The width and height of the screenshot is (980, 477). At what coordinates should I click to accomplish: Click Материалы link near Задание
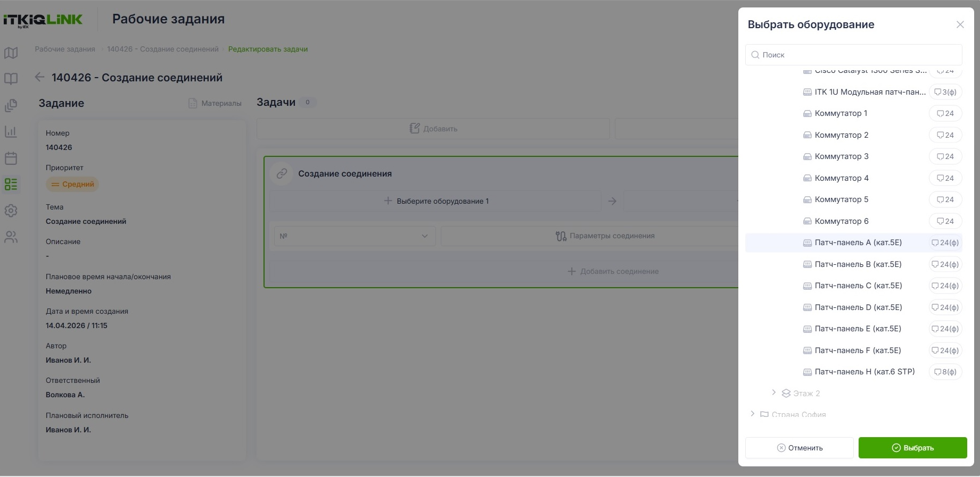tap(215, 103)
